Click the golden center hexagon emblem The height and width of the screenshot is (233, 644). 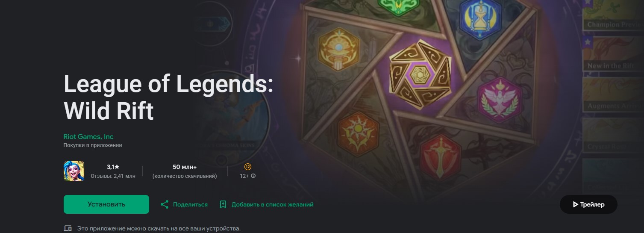click(x=421, y=74)
